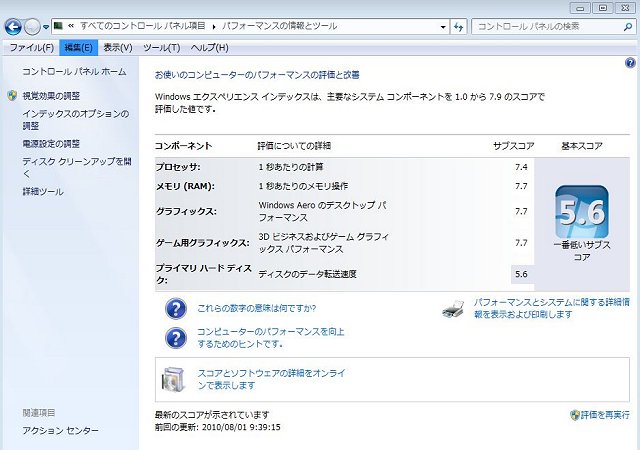Click the サブスコア column header
Image resolution: width=640 pixels, height=450 pixels.
point(513,146)
